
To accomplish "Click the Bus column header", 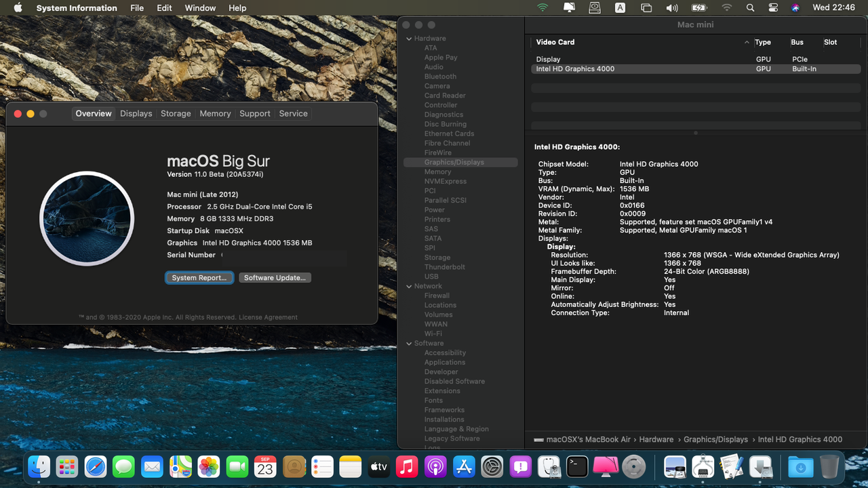I will (797, 42).
